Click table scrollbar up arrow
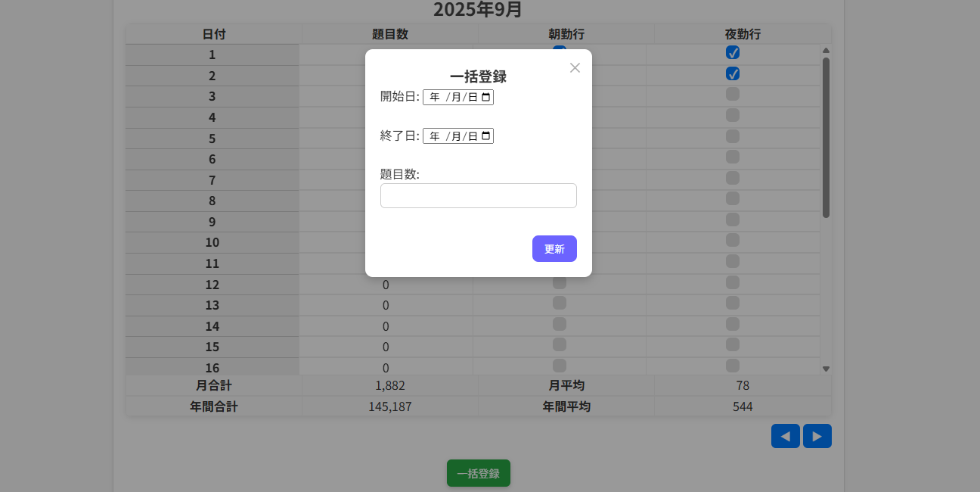 (x=826, y=50)
